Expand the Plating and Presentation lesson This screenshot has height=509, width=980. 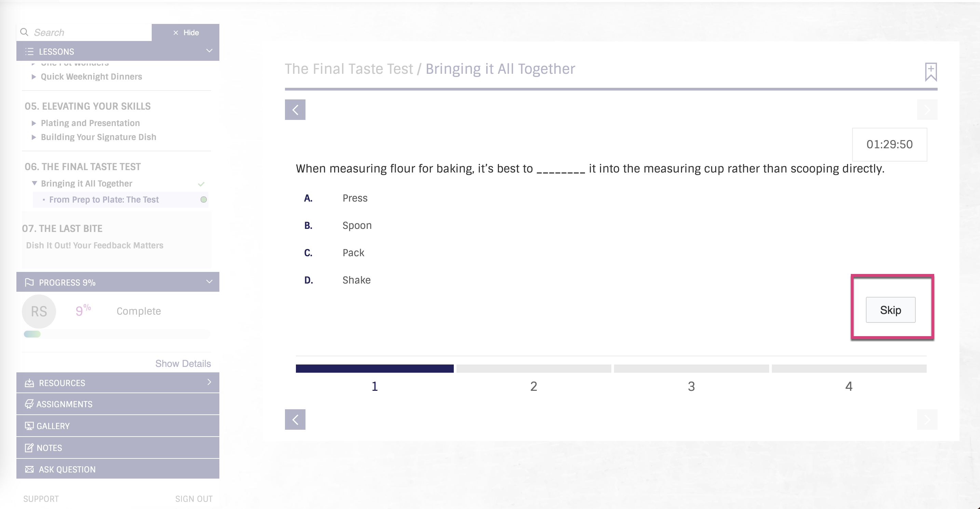pyautogui.click(x=33, y=123)
